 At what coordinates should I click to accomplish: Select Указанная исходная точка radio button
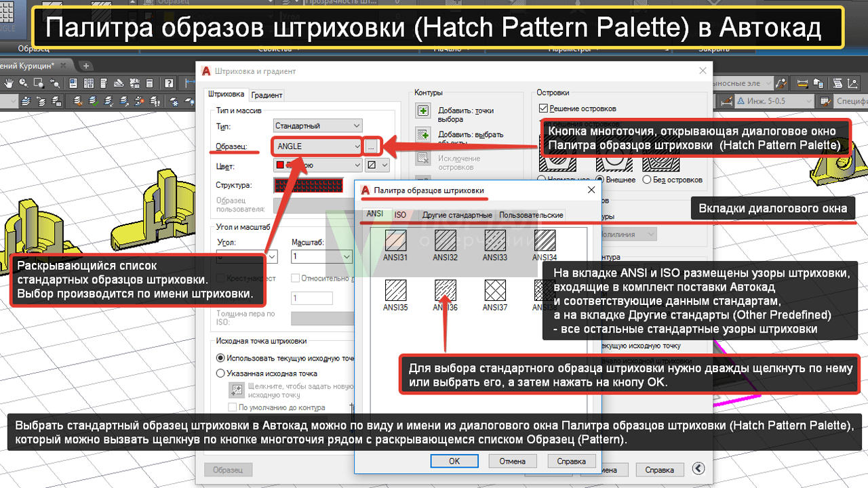(220, 373)
